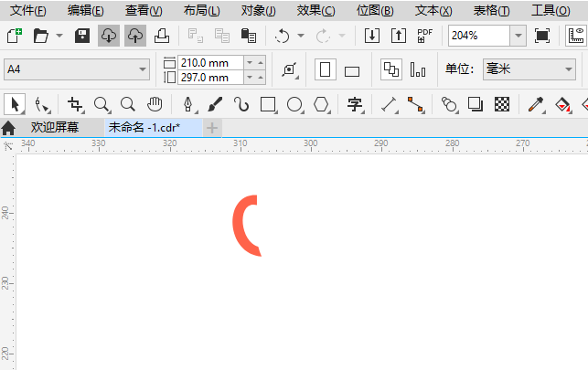Select the Ellipse tool
588x370 pixels.
coord(295,104)
